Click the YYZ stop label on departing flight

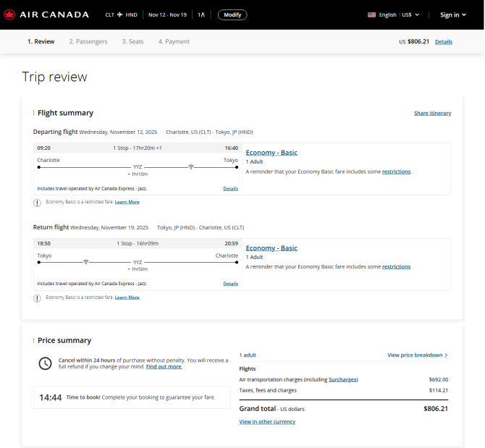pyautogui.click(x=138, y=167)
